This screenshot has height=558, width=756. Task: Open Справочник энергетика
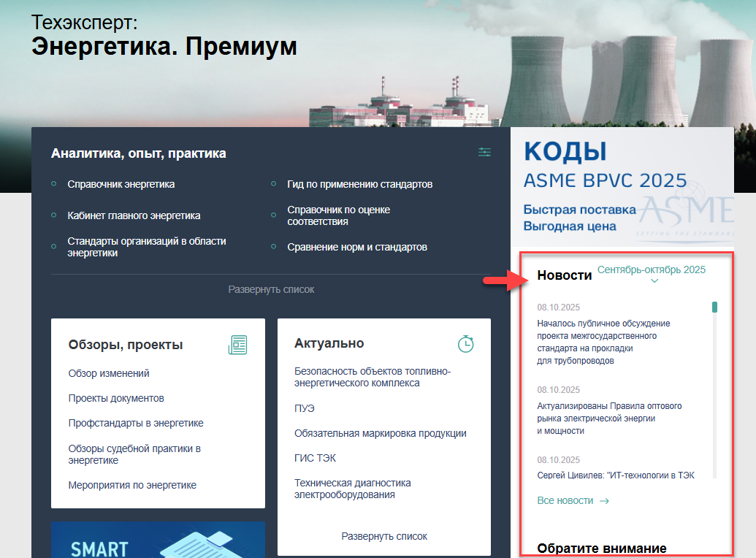[x=121, y=184]
